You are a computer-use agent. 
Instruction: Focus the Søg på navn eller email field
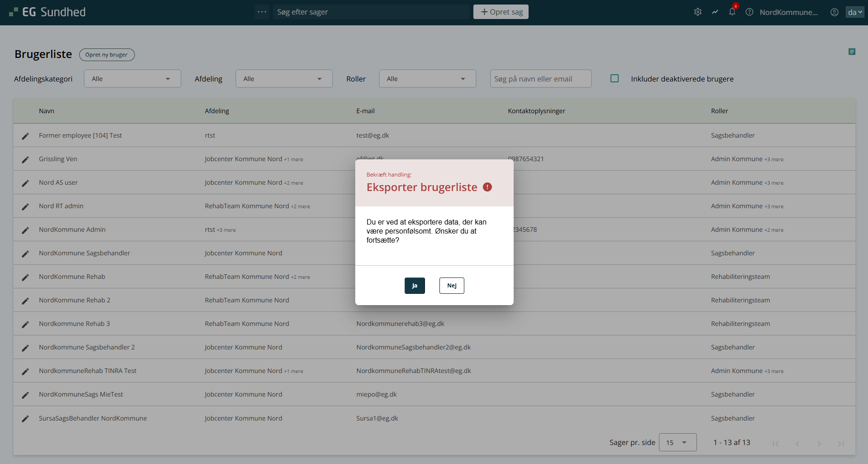(x=541, y=79)
